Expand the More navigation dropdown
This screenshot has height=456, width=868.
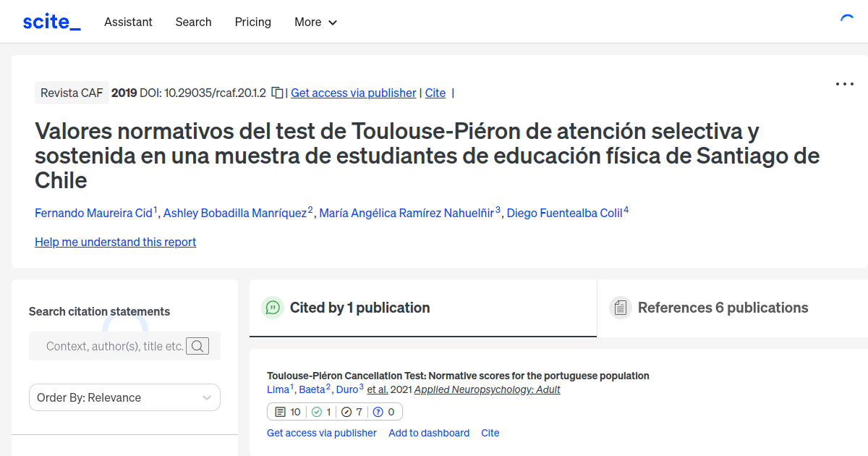315,22
